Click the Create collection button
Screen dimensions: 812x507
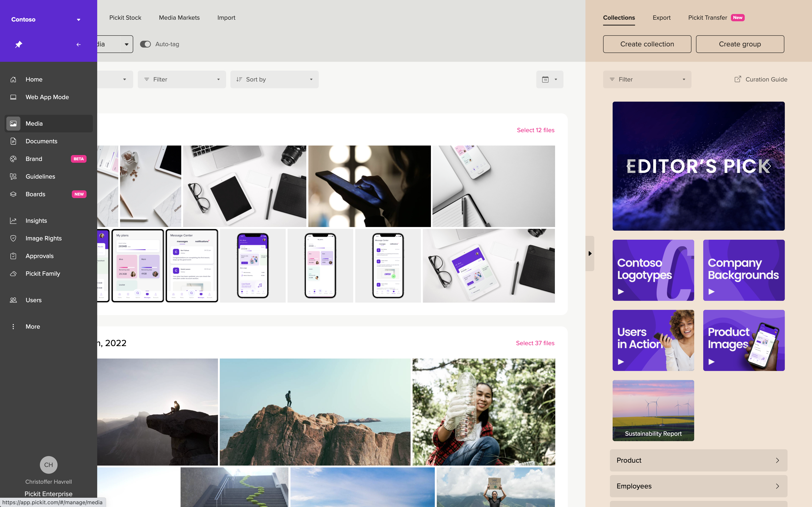647,44
